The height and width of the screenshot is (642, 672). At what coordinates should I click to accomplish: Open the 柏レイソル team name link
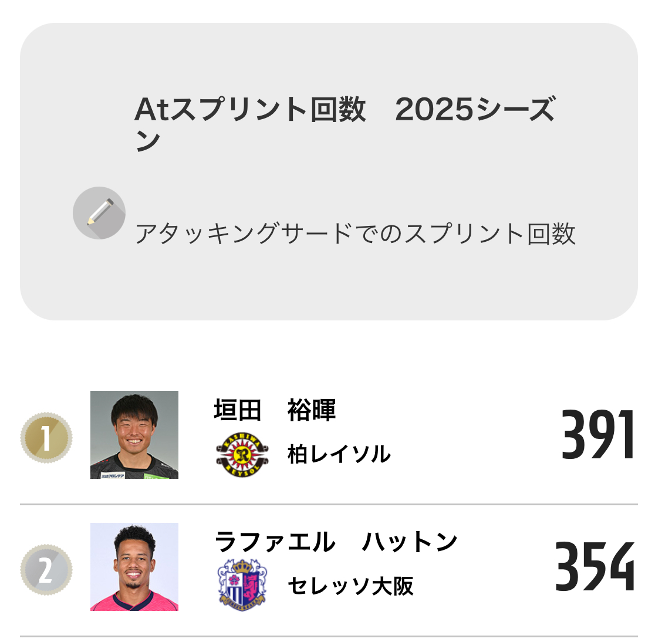(x=339, y=454)
